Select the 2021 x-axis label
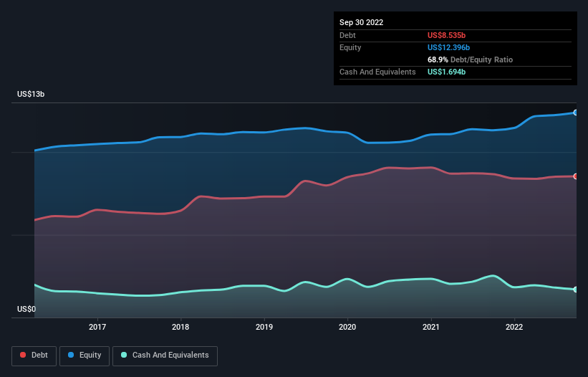588x377 pixels. (x=431, y=327)
